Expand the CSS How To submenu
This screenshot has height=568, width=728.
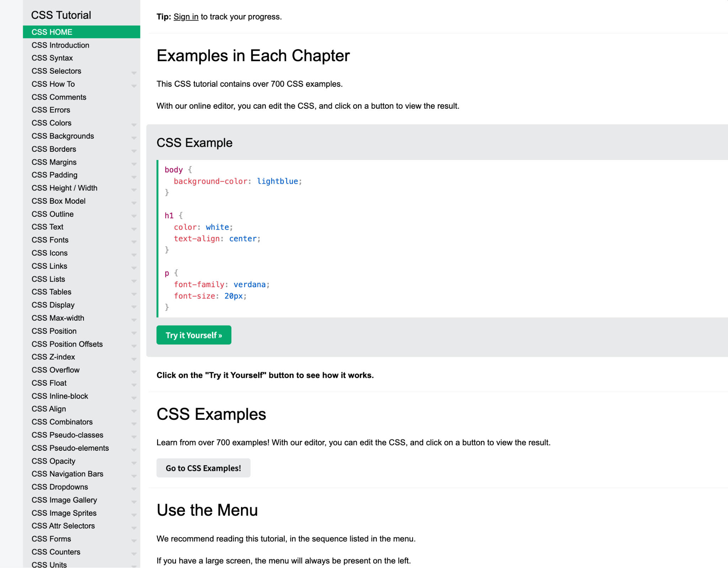pos(134,85)
